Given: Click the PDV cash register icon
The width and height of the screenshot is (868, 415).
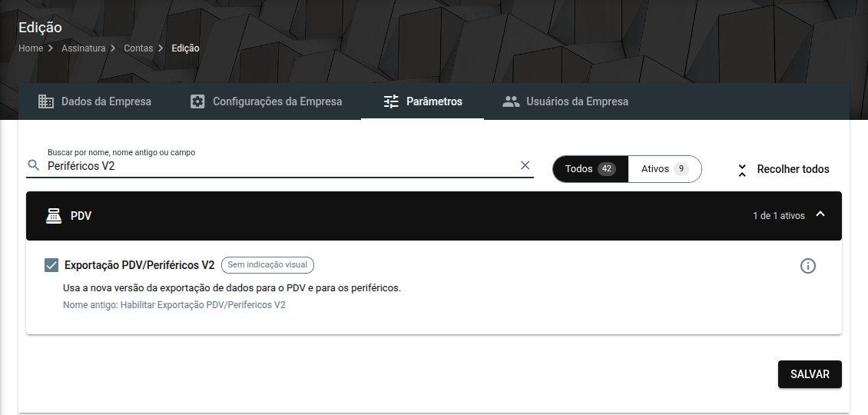Looking at the screenshot, I should (54, 215).
